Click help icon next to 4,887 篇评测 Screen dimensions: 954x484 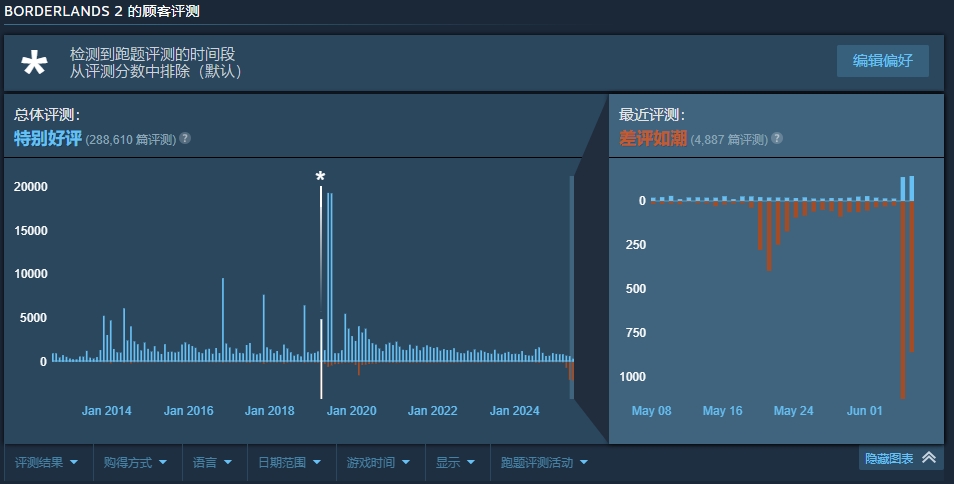[x=777, y=138]
